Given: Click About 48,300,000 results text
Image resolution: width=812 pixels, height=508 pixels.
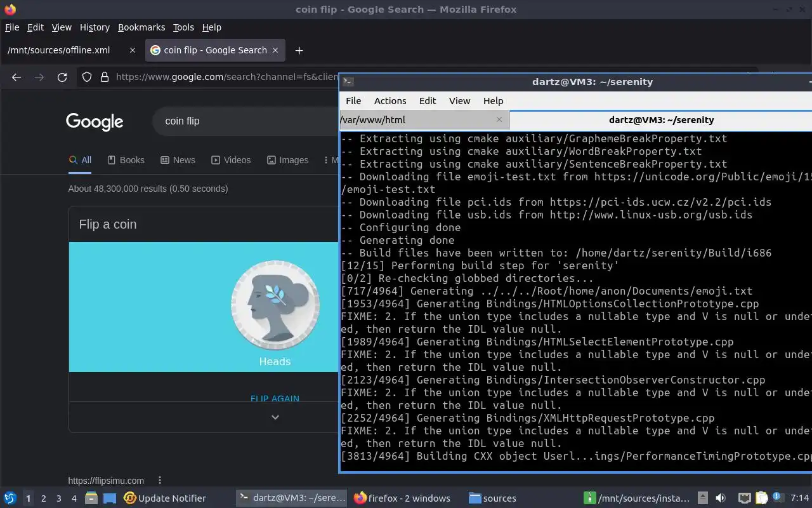Looking at the screenshot, I should point(148,189).
